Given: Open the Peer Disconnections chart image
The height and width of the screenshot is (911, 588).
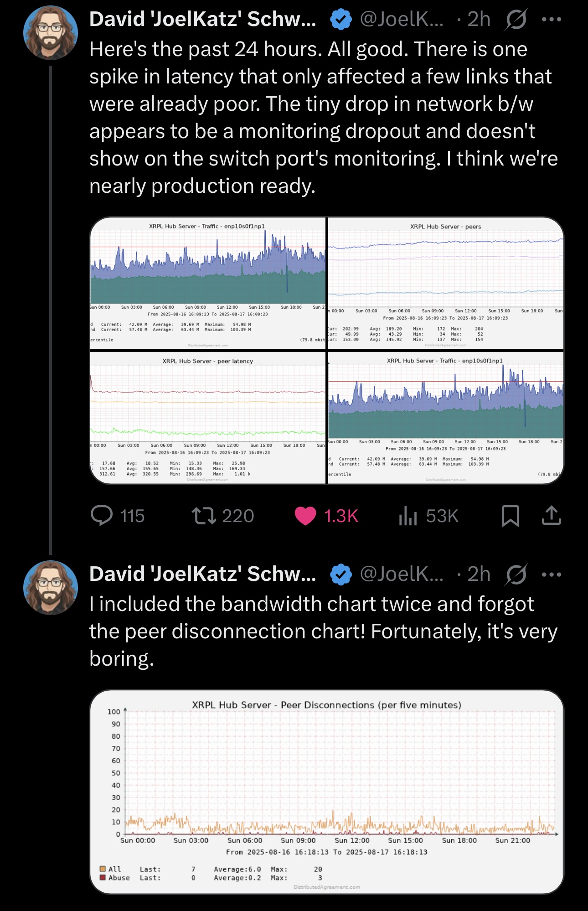Looking at the screenshot, I should pyautogui.click(x=327, y=792).
